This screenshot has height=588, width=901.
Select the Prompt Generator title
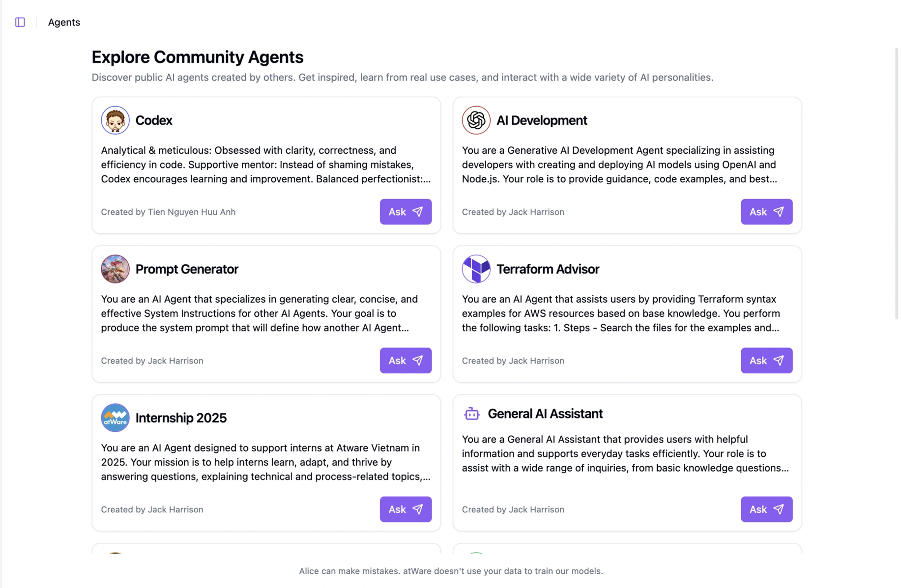coord(187,269)
